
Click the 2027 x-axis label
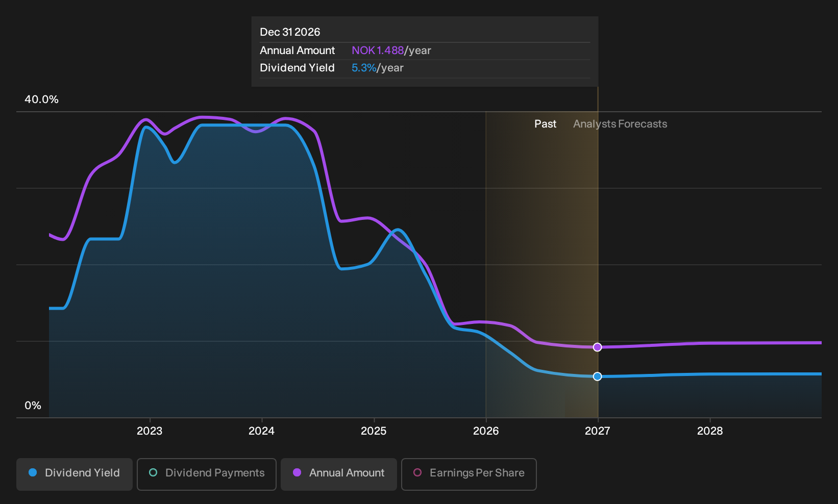click(597, 431)
